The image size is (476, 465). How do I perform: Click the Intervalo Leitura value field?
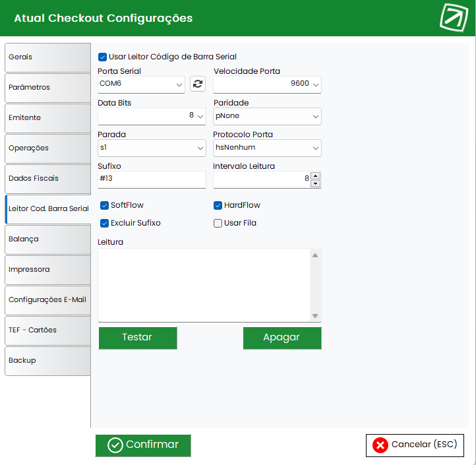[x=262, y=179]
